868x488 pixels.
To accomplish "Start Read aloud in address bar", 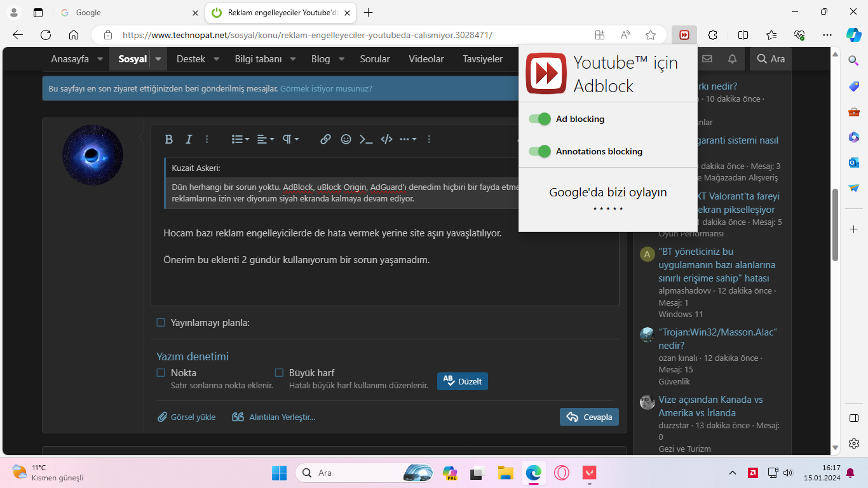I will [625, 35].
